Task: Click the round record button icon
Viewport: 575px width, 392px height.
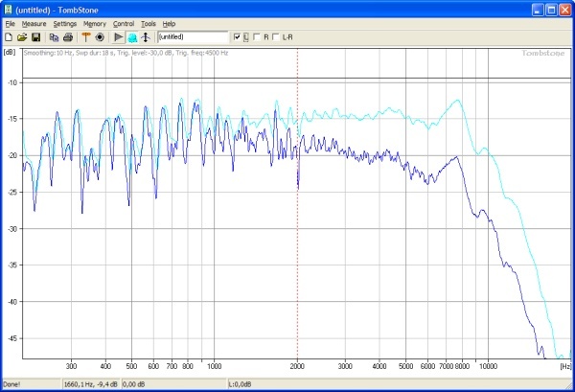Action: 100,37
